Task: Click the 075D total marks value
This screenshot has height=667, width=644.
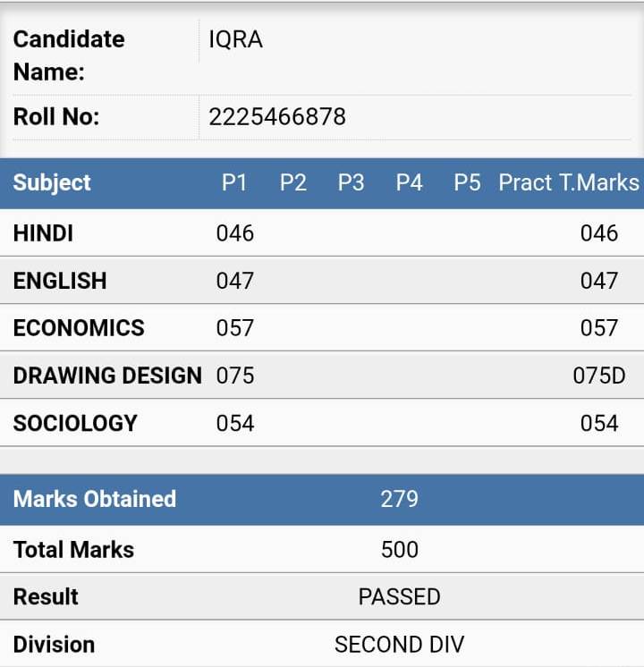Action: point(599,376)
